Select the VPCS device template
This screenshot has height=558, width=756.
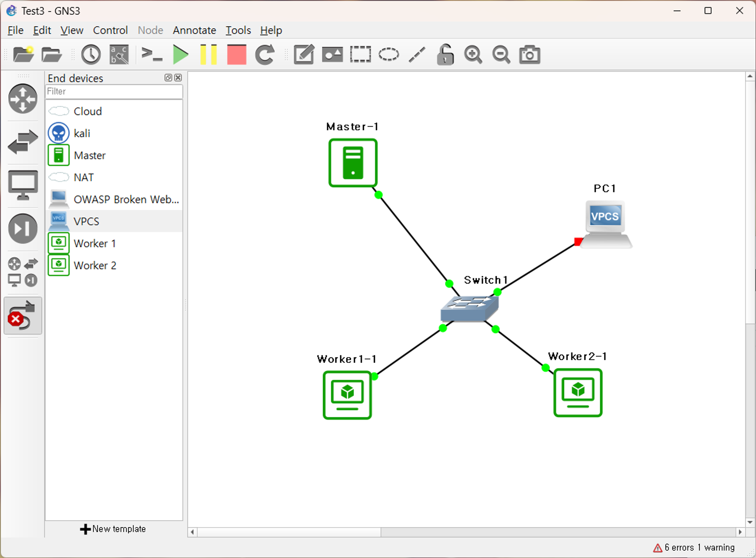pos(114,221)
